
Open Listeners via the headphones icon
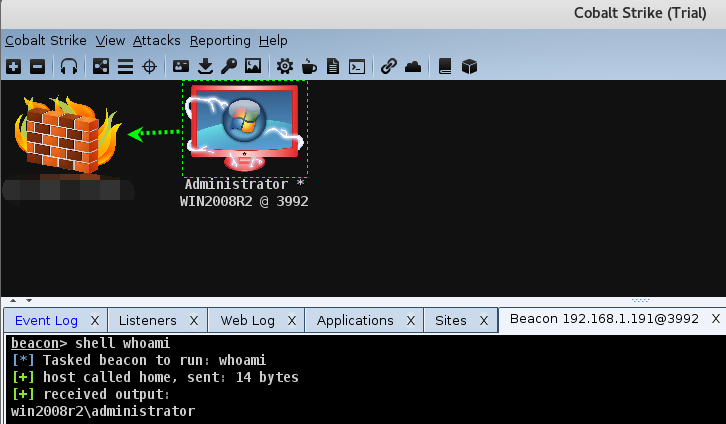[x=69, y=67]
